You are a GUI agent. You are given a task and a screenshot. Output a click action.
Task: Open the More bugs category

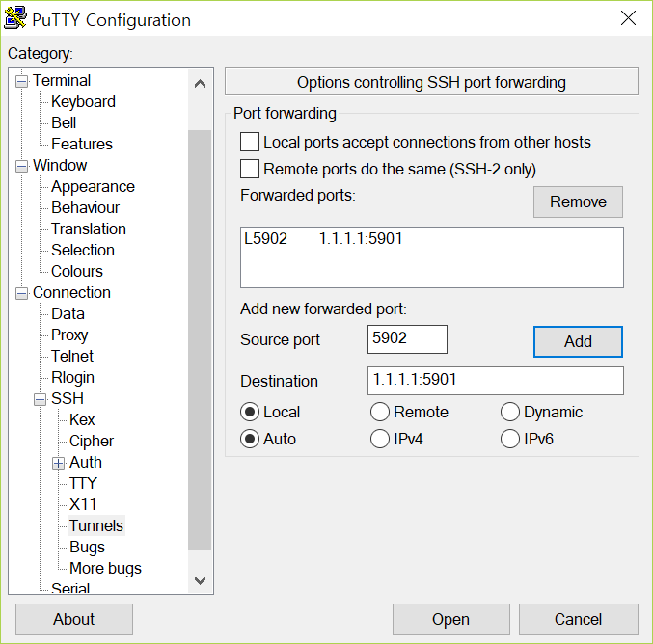pyautogui.click(x=105, y=569)
